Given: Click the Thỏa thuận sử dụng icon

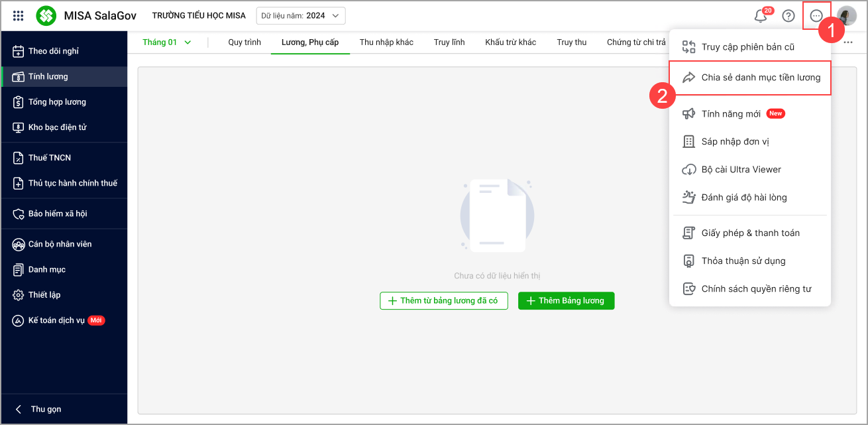Looking at the screenshot, I should point(688,261).
